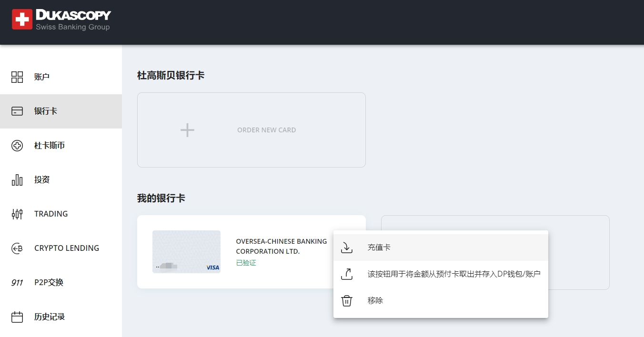Click the TRADING candlestick icon
Viewport: 644px width, 337px height.
tap(17, 214)
